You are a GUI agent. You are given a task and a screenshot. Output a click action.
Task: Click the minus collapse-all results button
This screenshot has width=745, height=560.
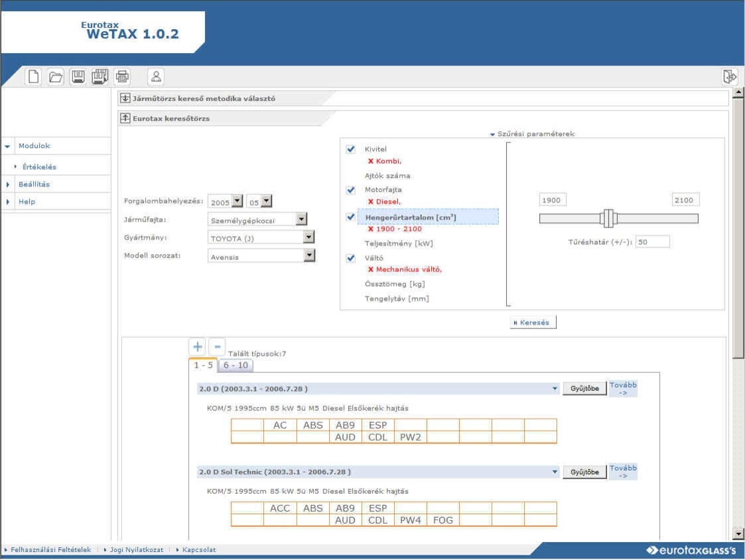click(217, 346)
